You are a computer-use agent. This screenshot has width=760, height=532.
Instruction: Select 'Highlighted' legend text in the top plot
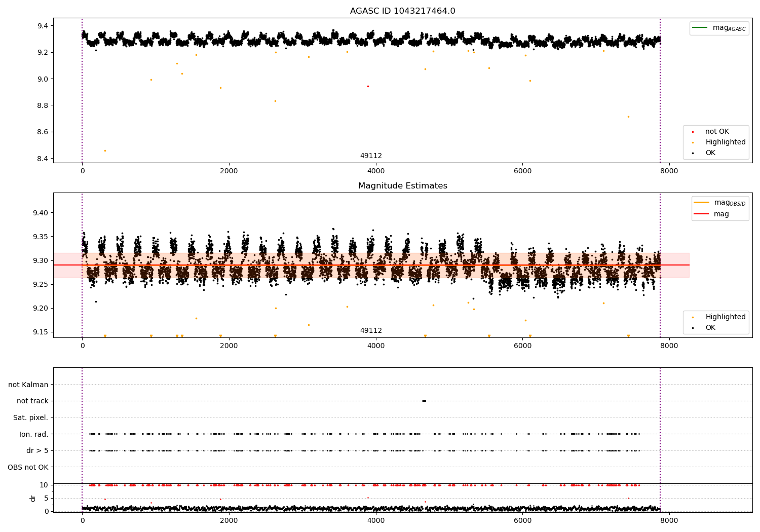pyautogui.click(x=726, y=142)
